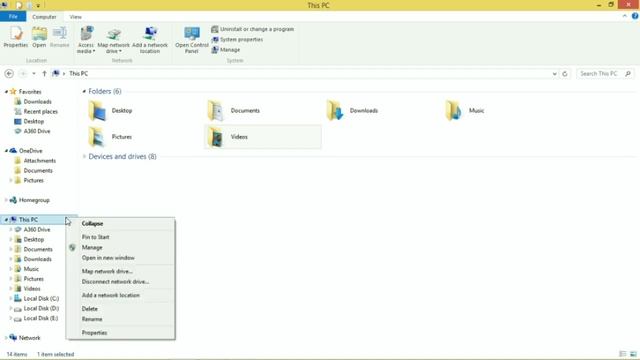Image resolution: width=640 pixels, height=360 pixels.
Task: Select Documents under OneDrive
Action: coord(38,171)
